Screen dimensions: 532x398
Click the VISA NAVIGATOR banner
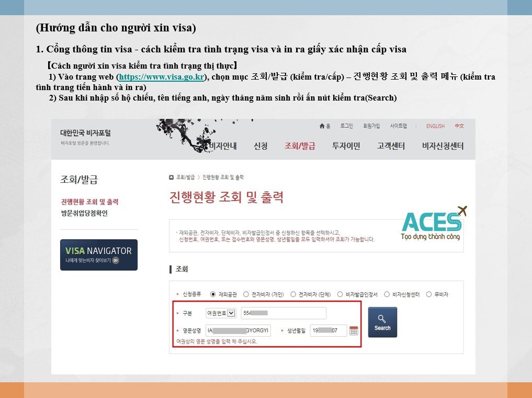(x=99, y=255)
